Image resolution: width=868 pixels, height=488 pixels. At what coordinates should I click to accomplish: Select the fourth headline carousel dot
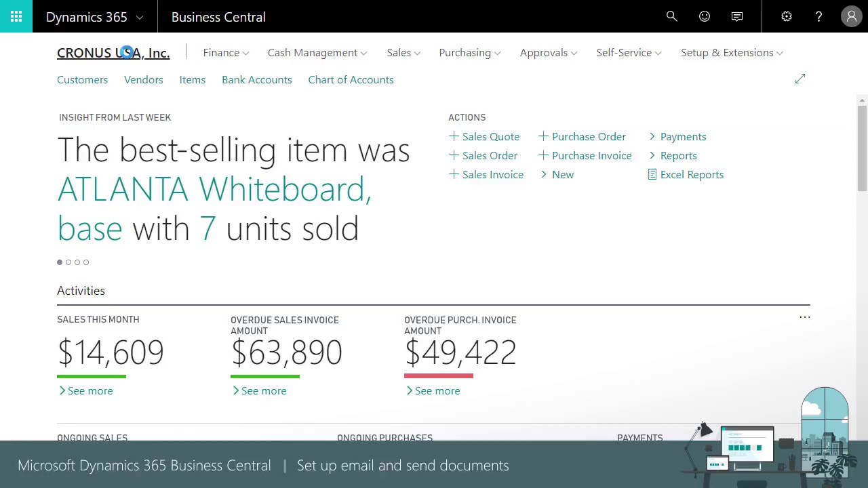(x=86, y=262)
